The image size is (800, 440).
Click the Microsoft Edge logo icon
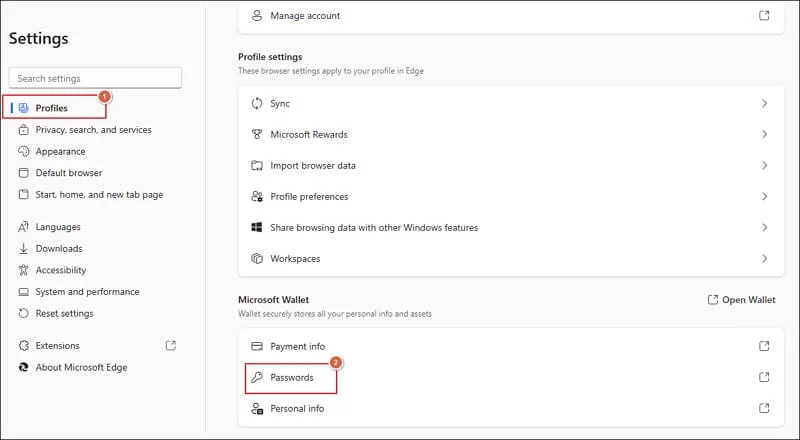(x=23, y=367)
